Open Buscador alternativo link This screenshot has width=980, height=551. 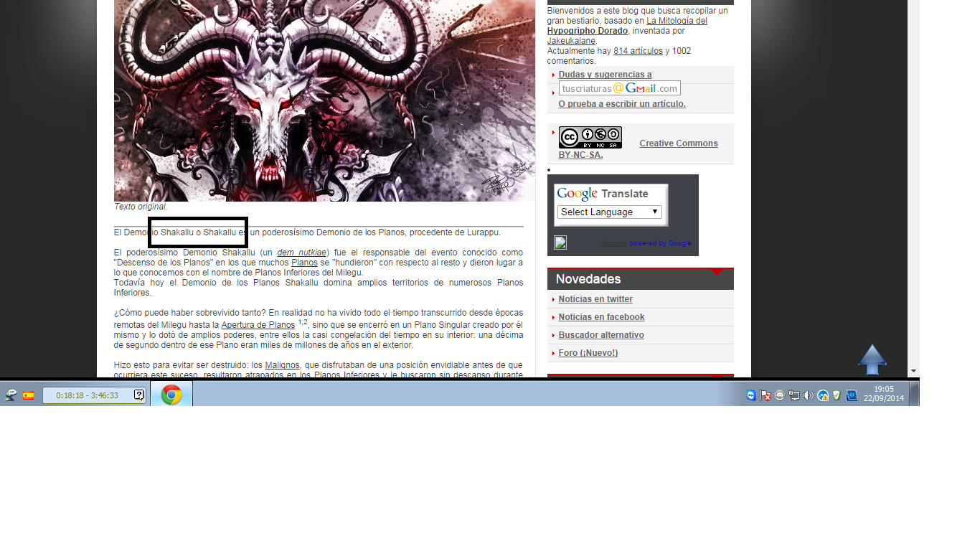point(601,335)
